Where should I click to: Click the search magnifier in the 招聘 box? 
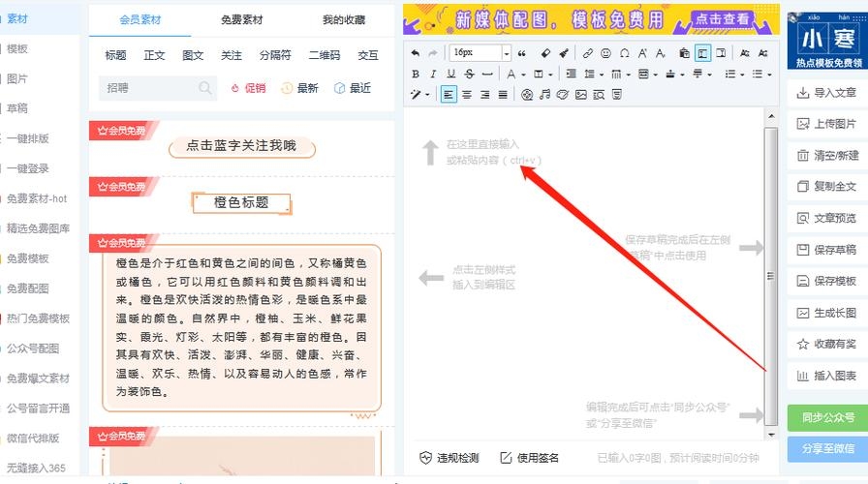click(x=204, y=87)
